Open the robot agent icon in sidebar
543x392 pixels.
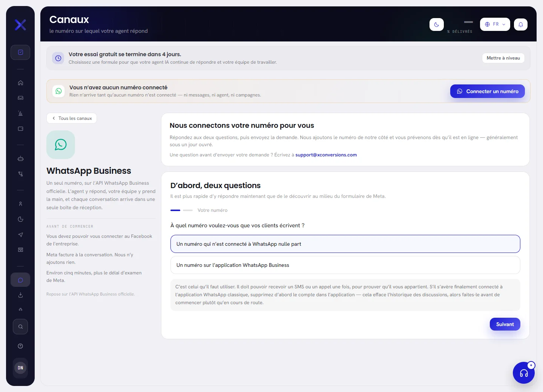point(20,159)
